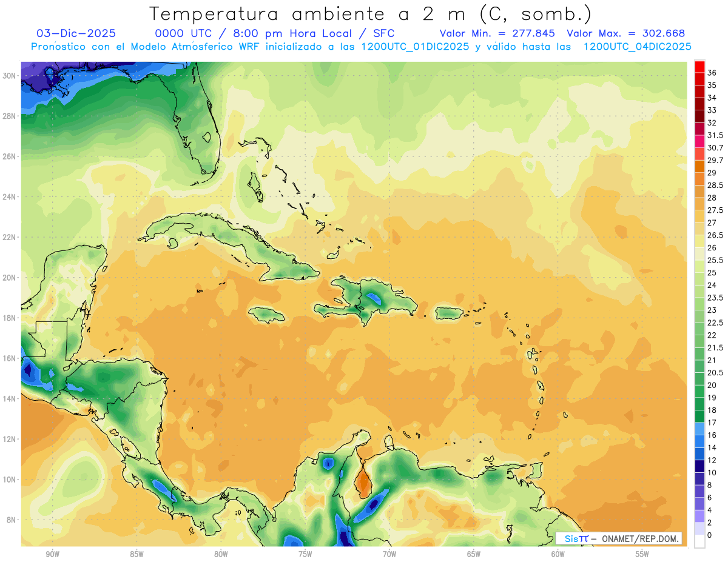This screenshot has width=728, height=562.
Task: Click the '22.5' value on the color scale
Action: coord(715,323)
